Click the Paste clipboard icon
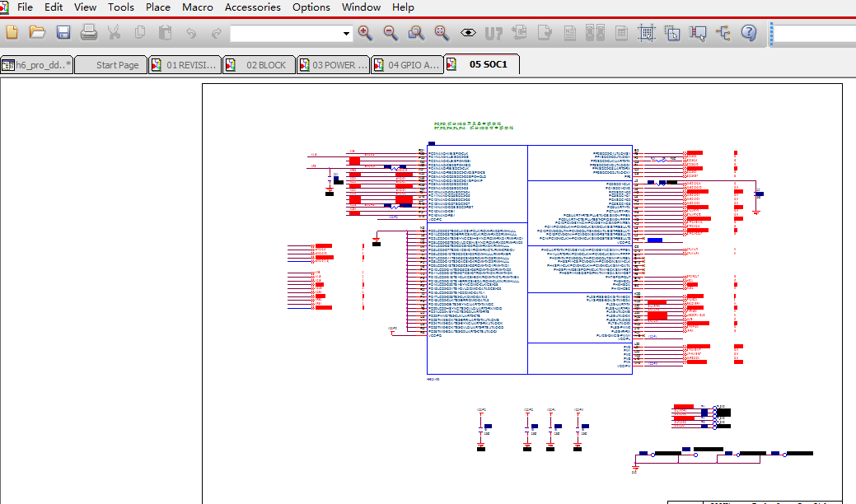Image resolution: width=856 pixels, height=504 pixels. [165, 33]
